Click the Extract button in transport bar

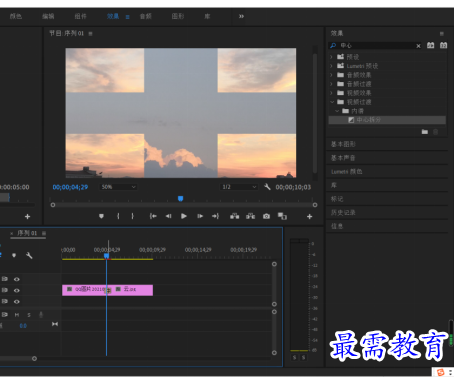click(x=250, y=216)
